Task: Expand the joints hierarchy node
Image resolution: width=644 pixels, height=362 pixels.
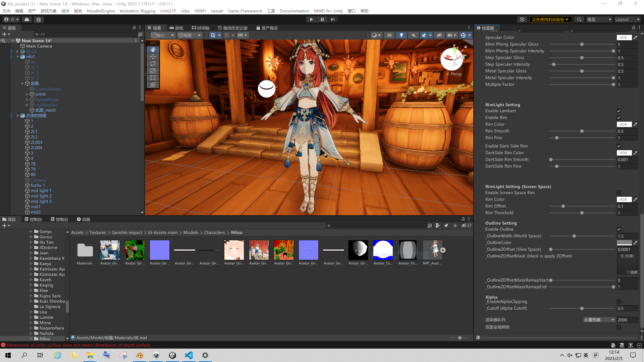Action: pos(27,94)
